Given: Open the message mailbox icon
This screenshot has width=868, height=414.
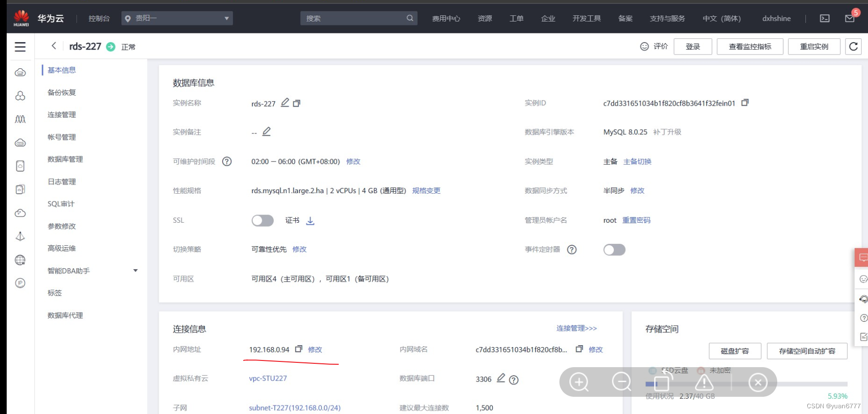Looking at the screenshot, I should (850, 18).
